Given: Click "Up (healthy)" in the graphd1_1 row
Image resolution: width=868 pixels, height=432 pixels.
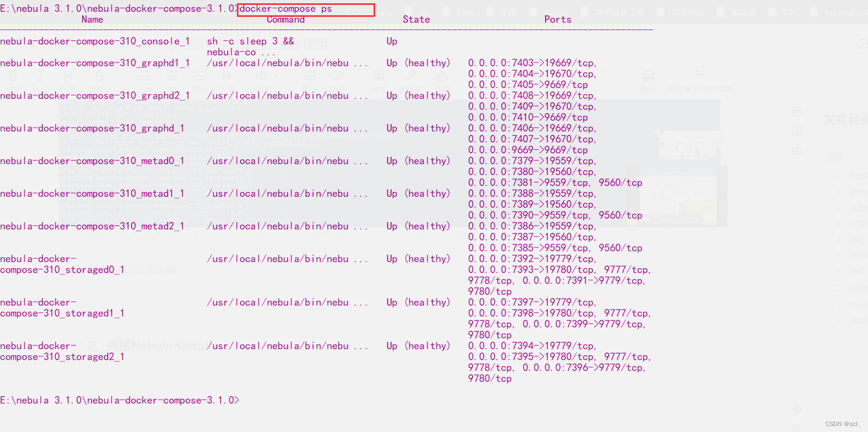Looking at the screenshot, I should point(418,63).
